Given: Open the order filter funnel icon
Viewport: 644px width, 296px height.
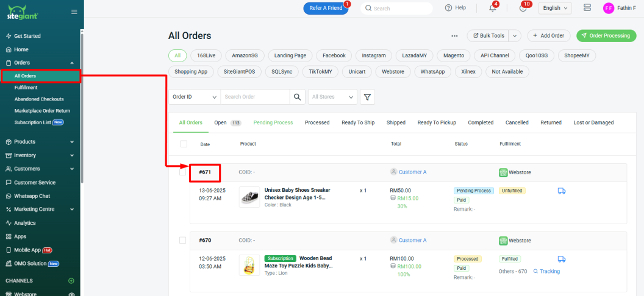Looking at the screenshot, I should [367, 97].
